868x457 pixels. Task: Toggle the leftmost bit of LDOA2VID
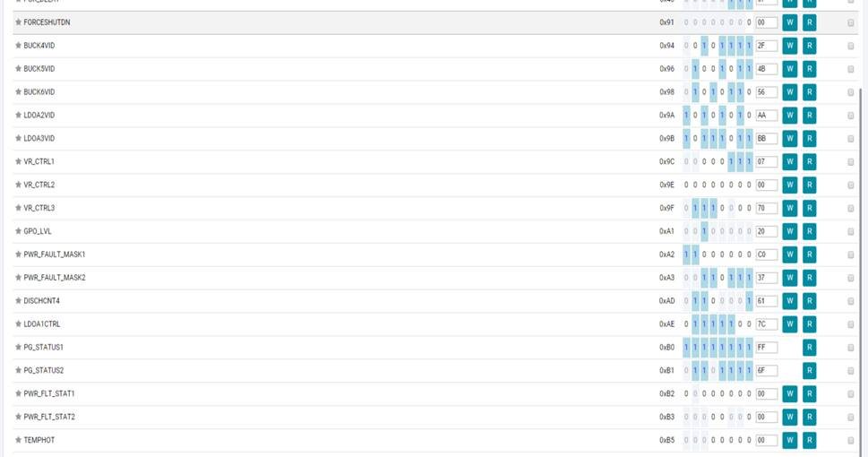pos(687,116)
